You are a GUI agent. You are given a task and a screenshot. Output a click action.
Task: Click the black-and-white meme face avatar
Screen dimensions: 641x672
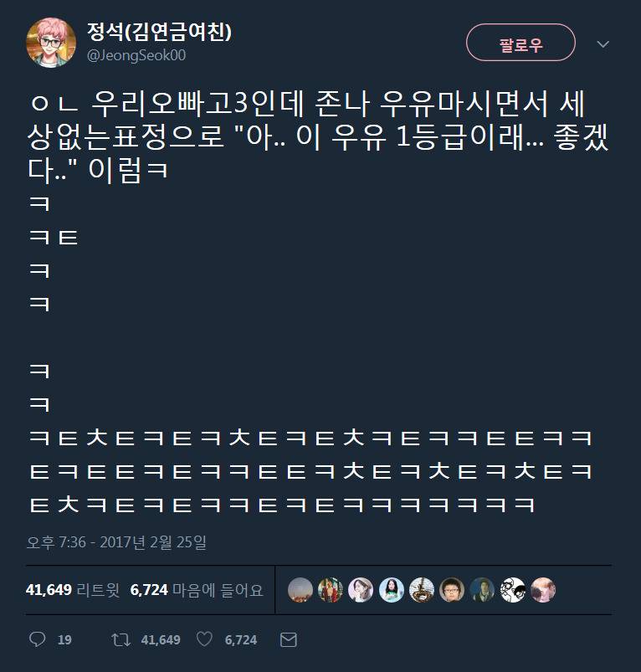pyautogui.click(x=513, y=590)
